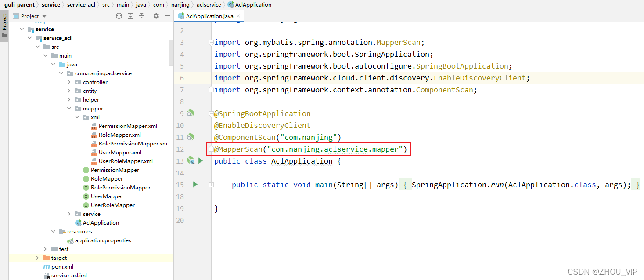Collapse the resources folder arrow
644x280 pixels.
click(x=53, y=232)
